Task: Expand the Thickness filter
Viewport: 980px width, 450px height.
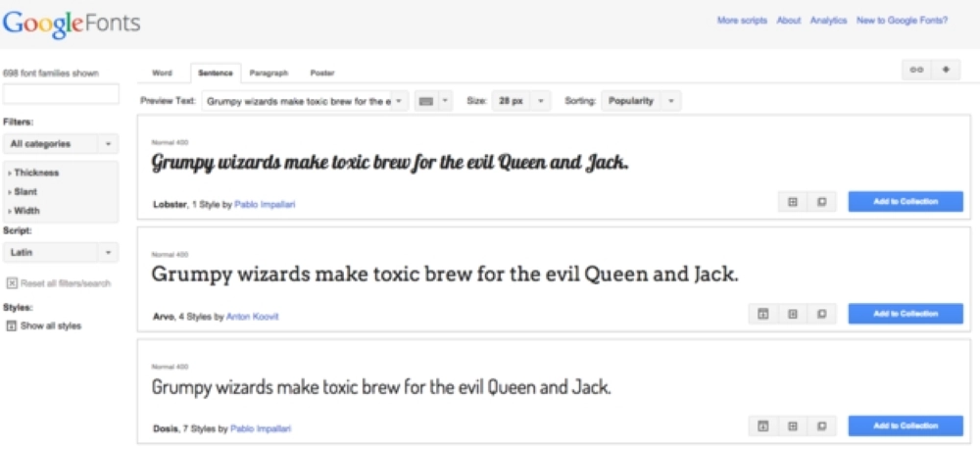Action: [x=35, y=173]
